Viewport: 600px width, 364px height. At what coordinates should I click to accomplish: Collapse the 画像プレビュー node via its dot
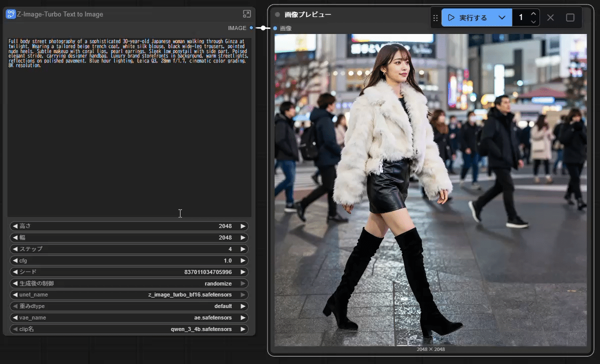pyautogui.click(x=277, y=14)
